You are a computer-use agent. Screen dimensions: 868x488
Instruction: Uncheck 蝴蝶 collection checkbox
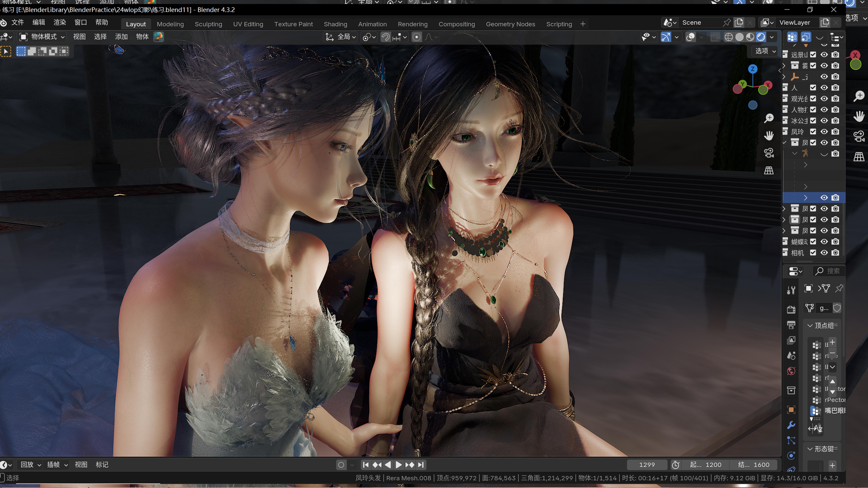(813, 241)
